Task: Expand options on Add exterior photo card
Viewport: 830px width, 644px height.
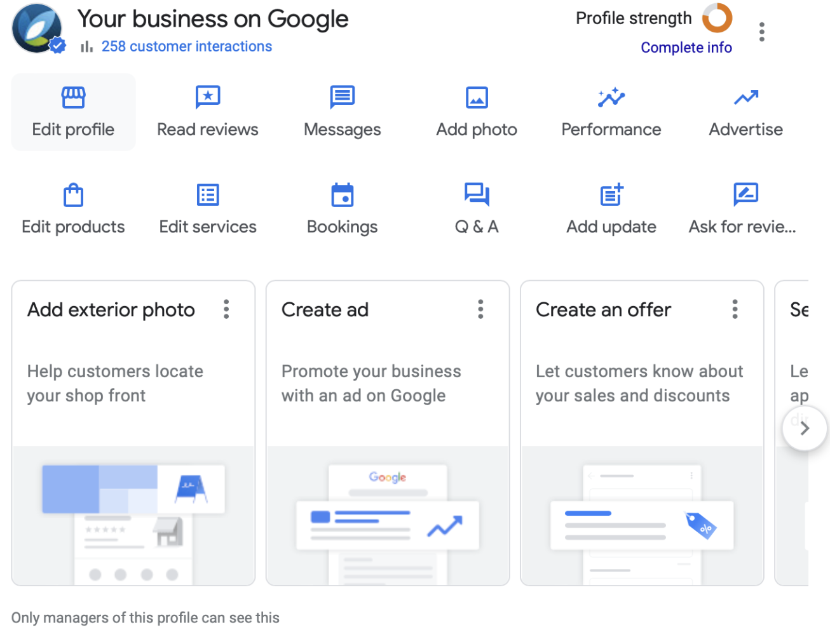Action: coord(226,309)
